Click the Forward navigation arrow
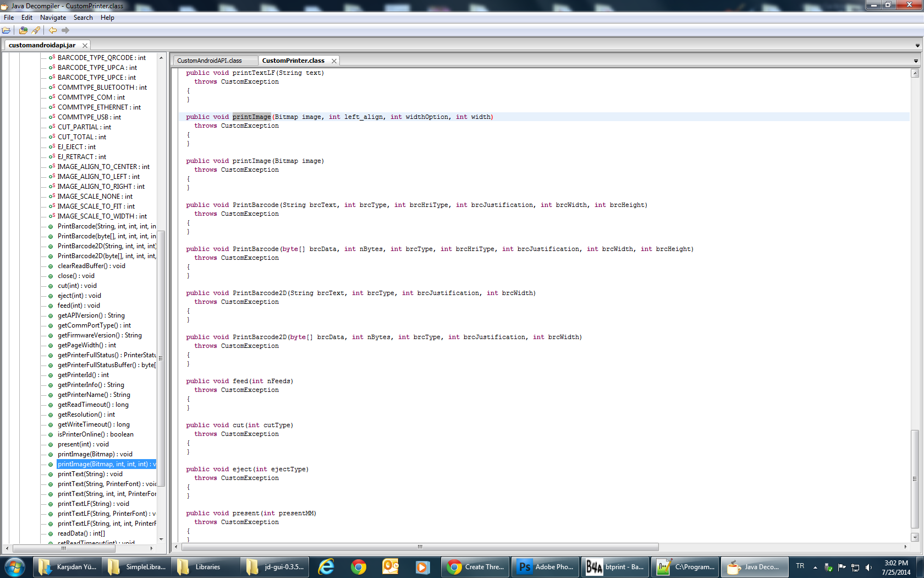Screen dimensions: 924x578 pyautogui.click(x=65, y=30)
